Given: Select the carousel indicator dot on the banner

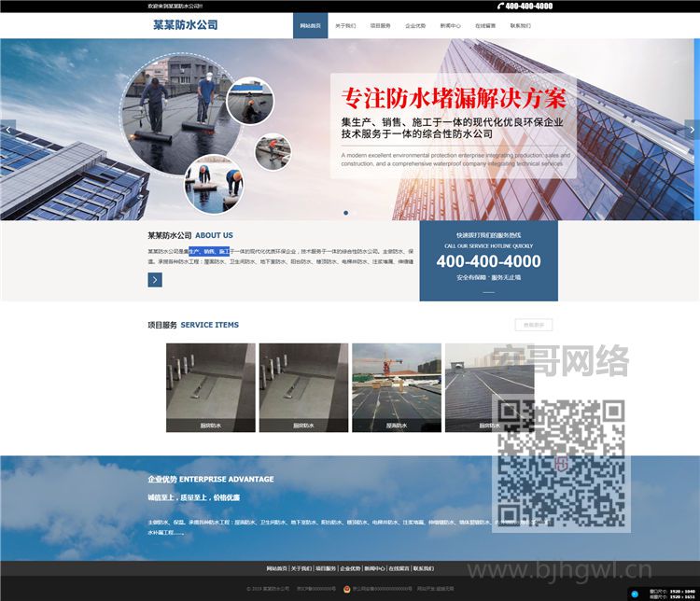Looking at the screenshot, I should pyautogui.click(x=345, y=213).
